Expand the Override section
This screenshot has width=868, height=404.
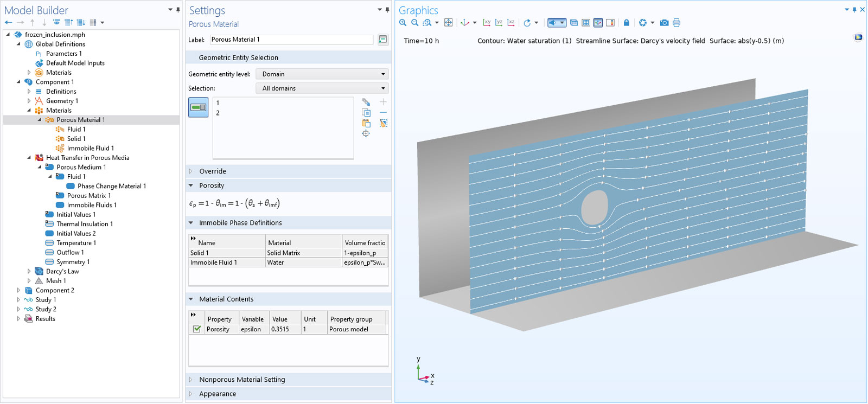(x=212, y=171)
